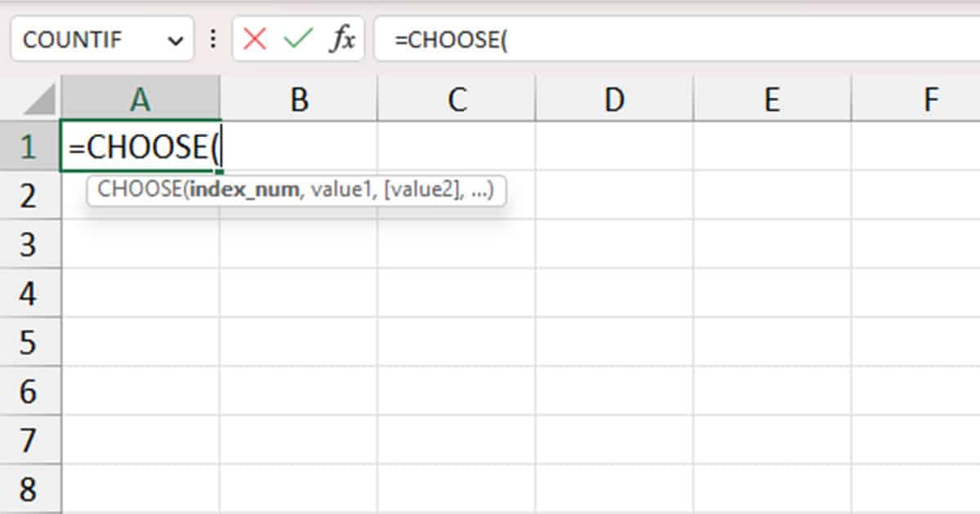
Task: Click the green Enter checkmark icon
Action: (x=299, y=38)
